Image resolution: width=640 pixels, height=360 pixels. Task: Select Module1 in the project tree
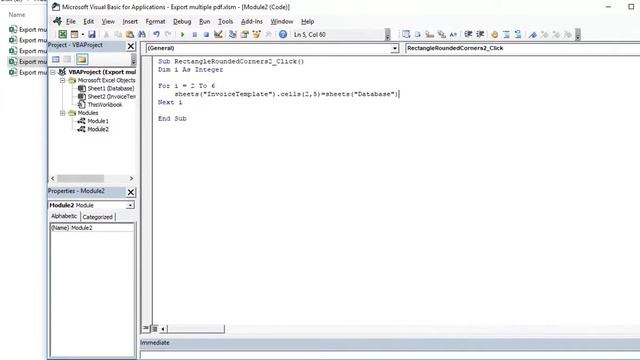pos(98,121)
